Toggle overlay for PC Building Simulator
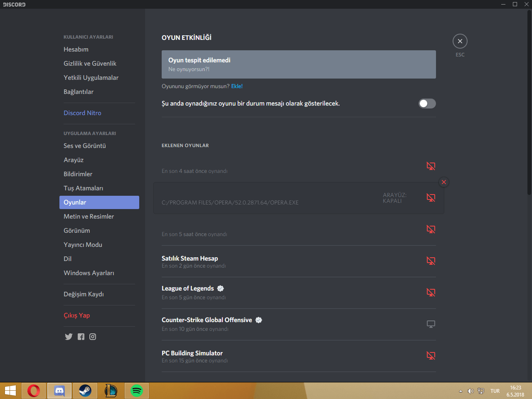532x399 pixels. (431, 356)
